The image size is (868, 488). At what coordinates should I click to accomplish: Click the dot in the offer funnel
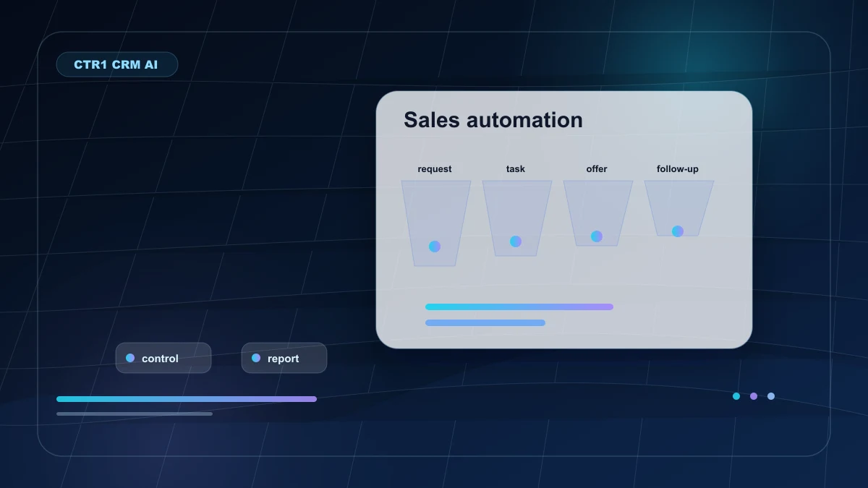click(597, 236)
